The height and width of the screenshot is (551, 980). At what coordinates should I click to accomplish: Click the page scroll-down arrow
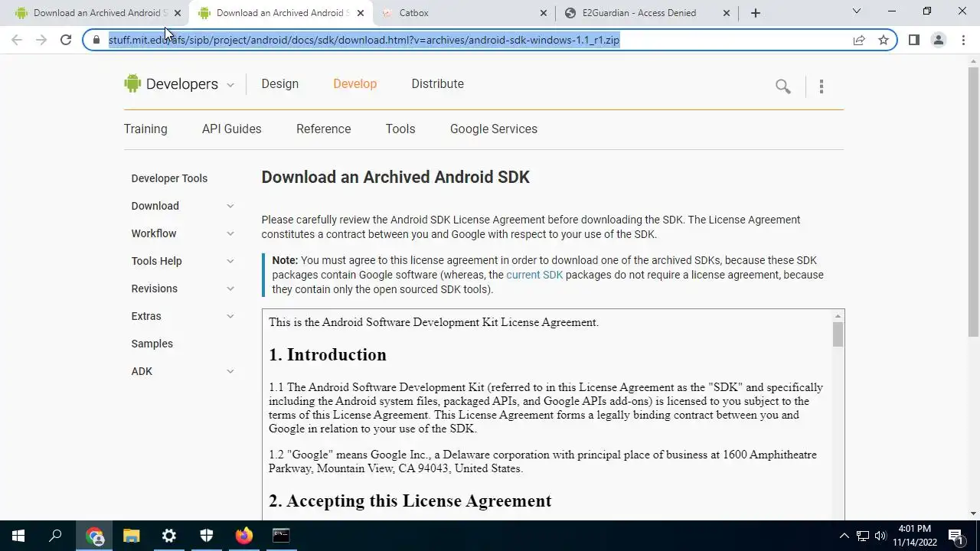[x=973, y=514]
